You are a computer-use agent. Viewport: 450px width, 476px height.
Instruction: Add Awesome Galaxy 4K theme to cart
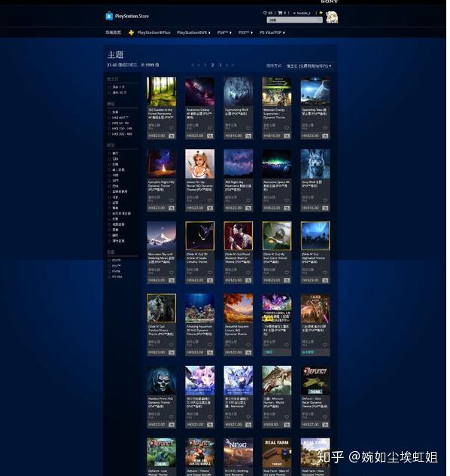tap(210, 136)
